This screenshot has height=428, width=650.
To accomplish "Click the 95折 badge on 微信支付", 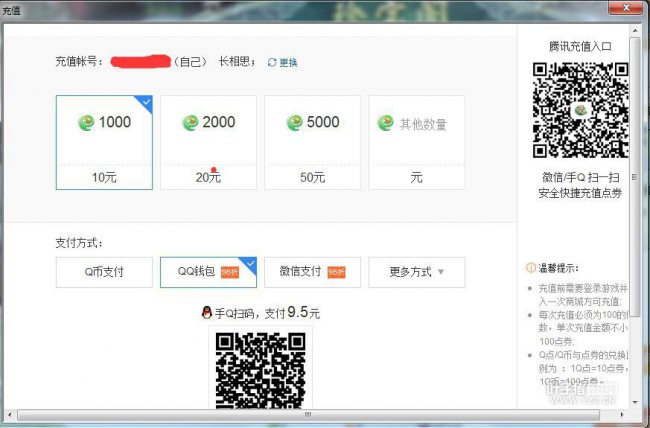I will [x=335, y=272].
